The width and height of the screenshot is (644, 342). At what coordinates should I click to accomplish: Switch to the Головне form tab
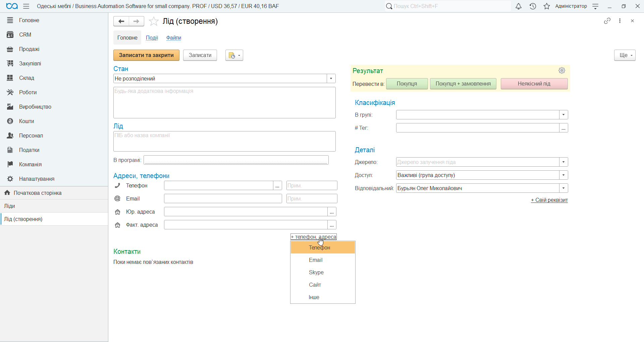127,38
